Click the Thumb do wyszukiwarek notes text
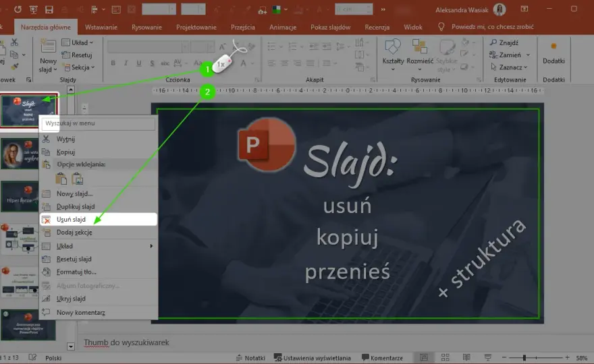Image resolution: width=594 pixels, height=364 pixels. [126, 342]
